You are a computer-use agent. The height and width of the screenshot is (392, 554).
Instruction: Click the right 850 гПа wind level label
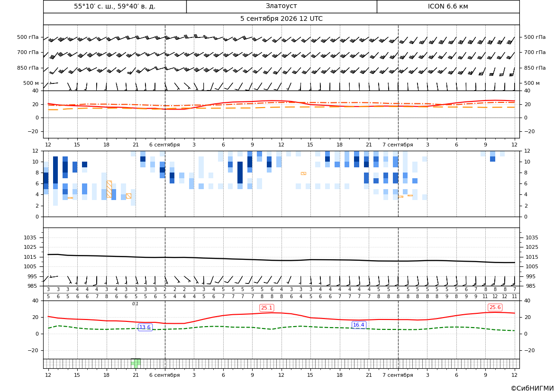535,68
